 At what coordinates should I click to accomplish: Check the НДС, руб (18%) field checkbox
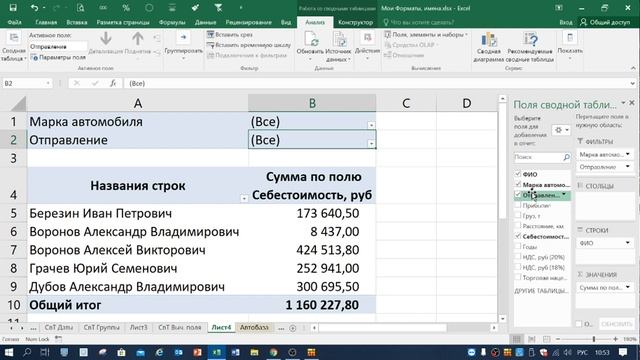[518, 267]
